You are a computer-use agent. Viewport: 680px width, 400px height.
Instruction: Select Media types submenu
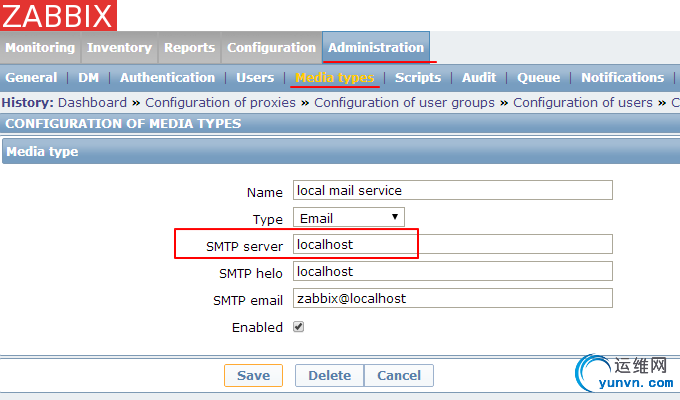click(335, 78)
